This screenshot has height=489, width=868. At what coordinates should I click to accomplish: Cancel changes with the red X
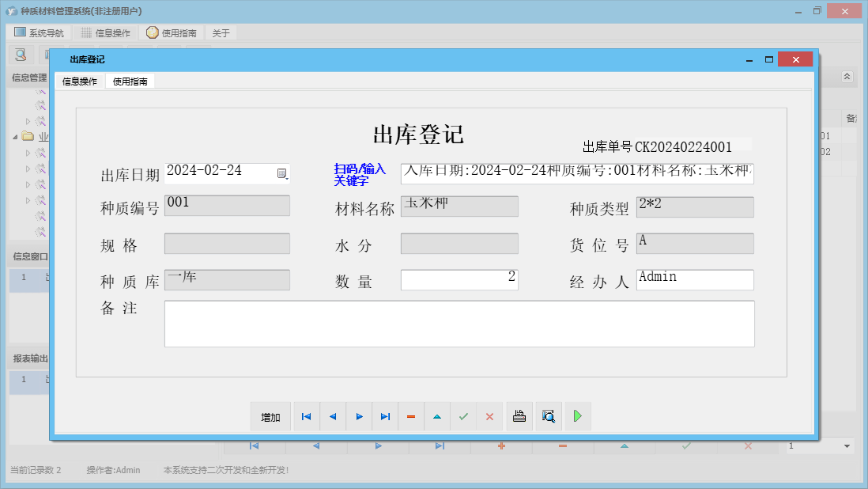pyautogui.click(x=490, y=416)
